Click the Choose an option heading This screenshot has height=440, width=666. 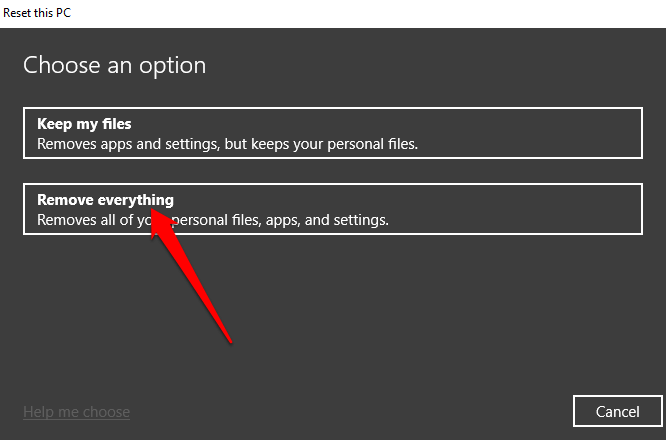click(114, 66)
